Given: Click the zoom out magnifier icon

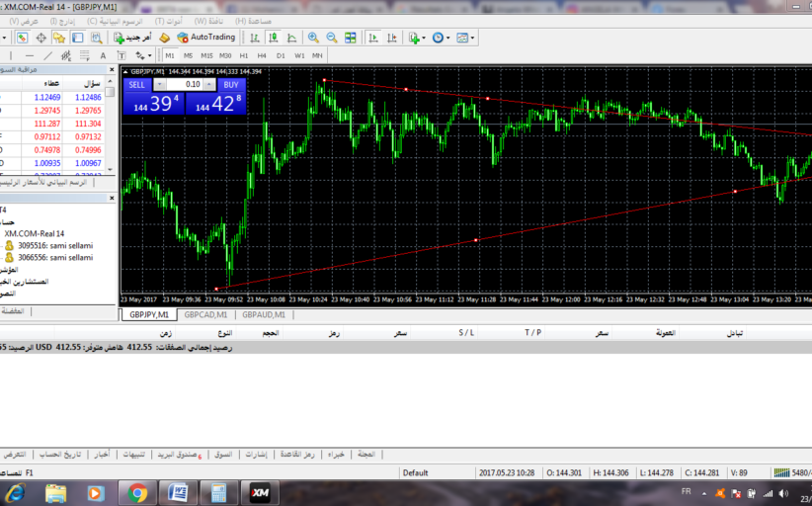Looking at the screenshot, I should tap(331, 38).
